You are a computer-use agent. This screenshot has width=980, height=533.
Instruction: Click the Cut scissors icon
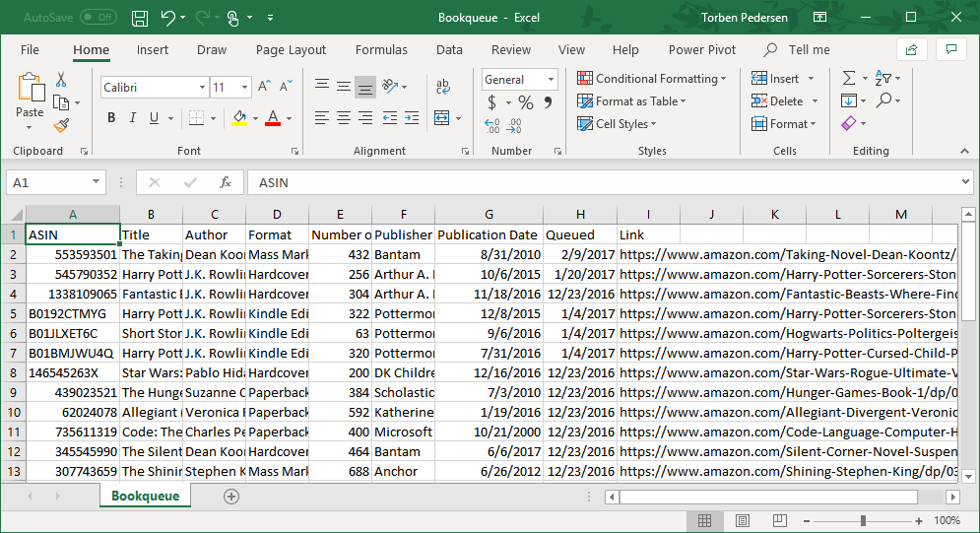pyautogui.click(x=61, y=80)
